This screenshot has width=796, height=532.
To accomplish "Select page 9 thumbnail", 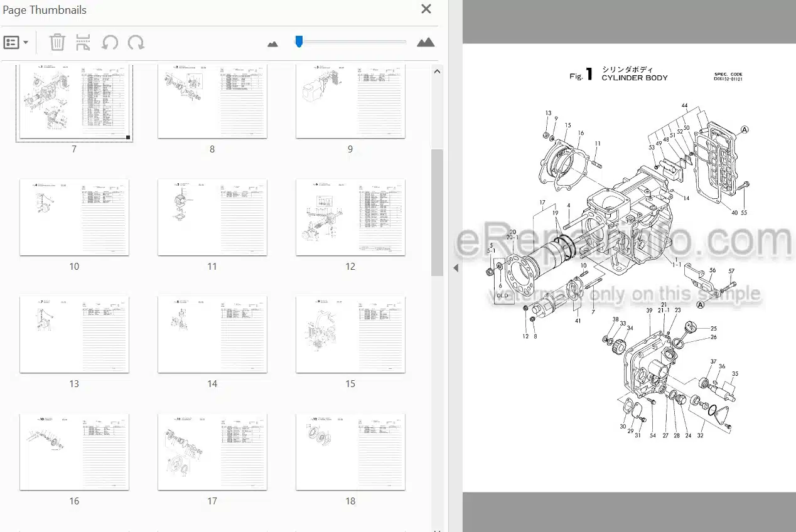I will click(x=350, y=101).
